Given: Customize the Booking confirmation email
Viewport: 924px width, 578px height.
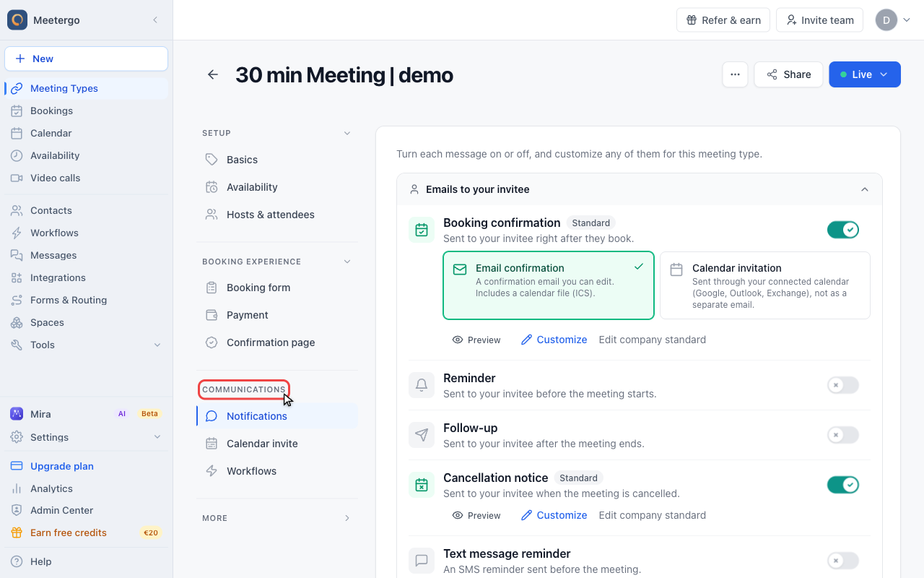Looking at the screenshot, I should [554, 340].
